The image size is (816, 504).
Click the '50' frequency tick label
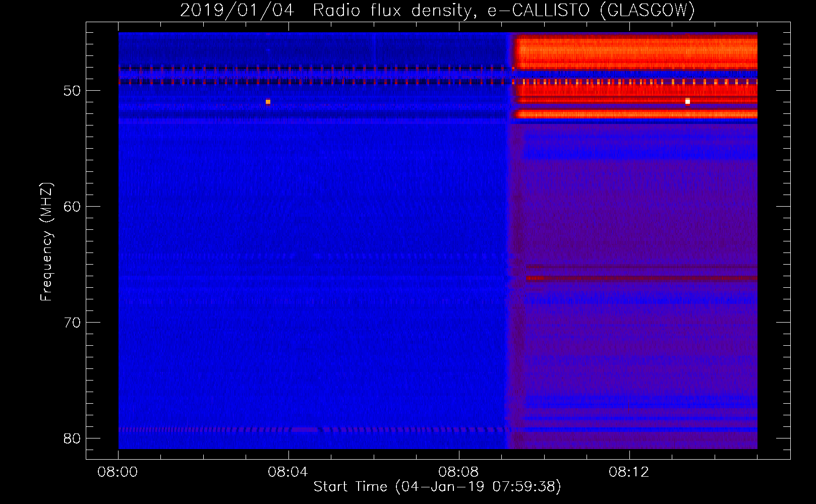[73, 91]
